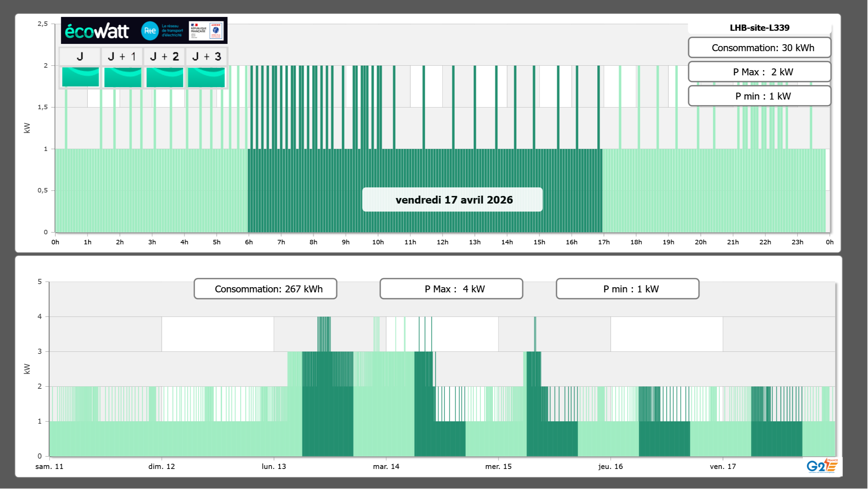Click the Consommation: 267 kWh box

point(265,289)
